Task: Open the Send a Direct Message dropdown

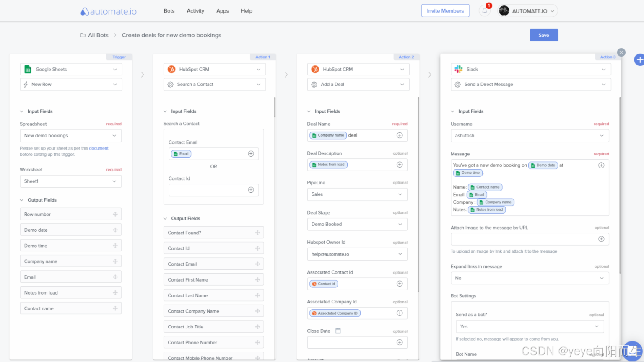Action: tap(531, 84)
